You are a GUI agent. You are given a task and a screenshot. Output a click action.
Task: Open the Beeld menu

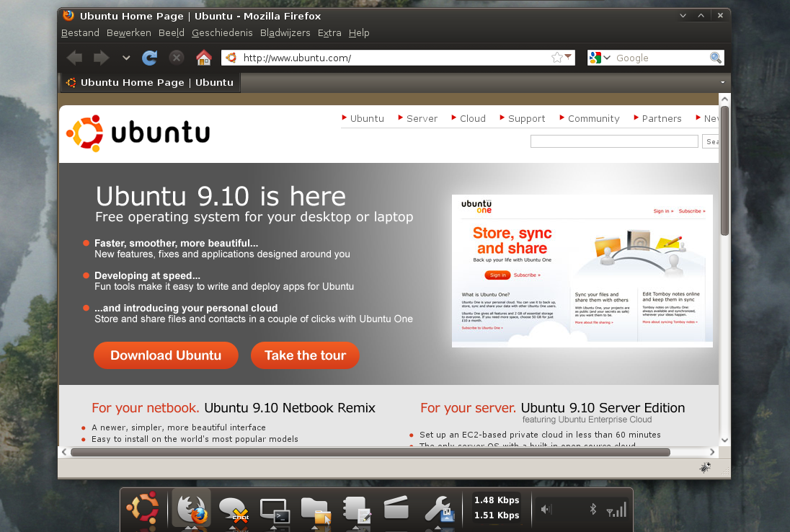tap(172, 32)
